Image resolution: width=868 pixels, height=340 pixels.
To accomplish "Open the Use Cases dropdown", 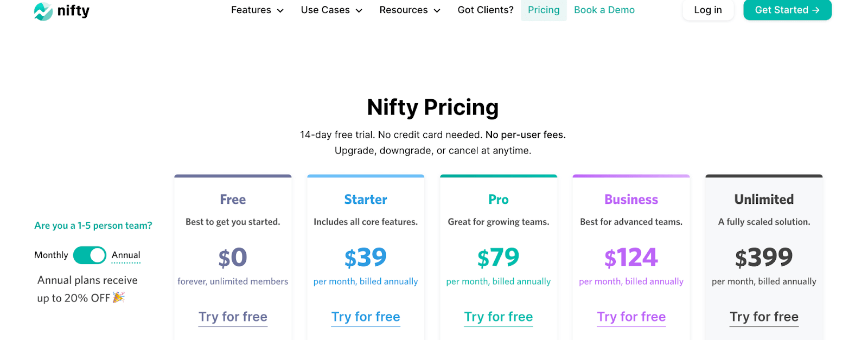I will tap(331, 10).
